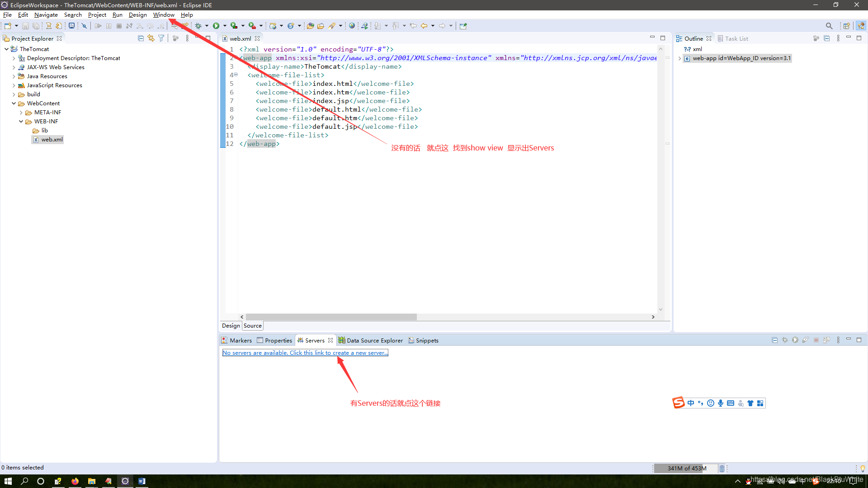
Task: Expand the META-INF folder
Action: coord(21,113)
